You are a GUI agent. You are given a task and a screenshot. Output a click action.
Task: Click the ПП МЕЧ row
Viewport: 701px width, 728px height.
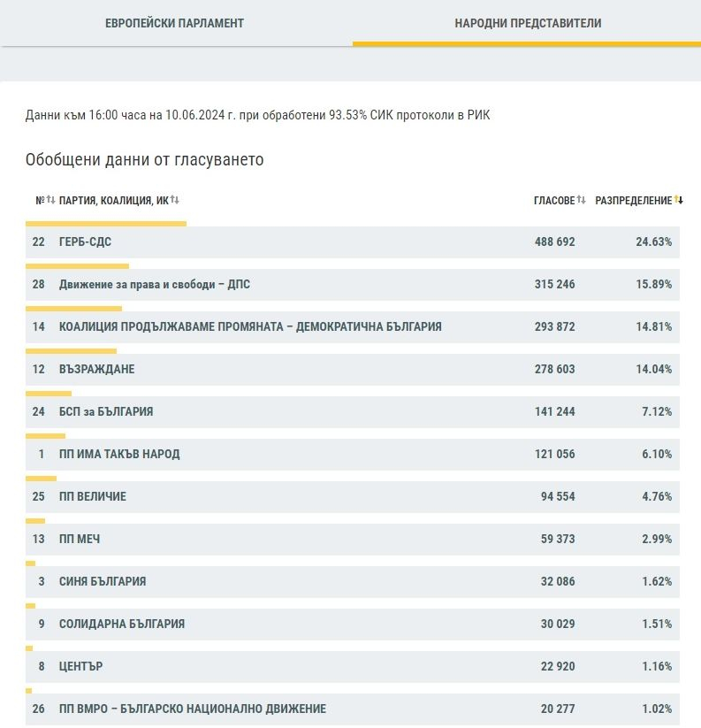[x=353, y=539]
